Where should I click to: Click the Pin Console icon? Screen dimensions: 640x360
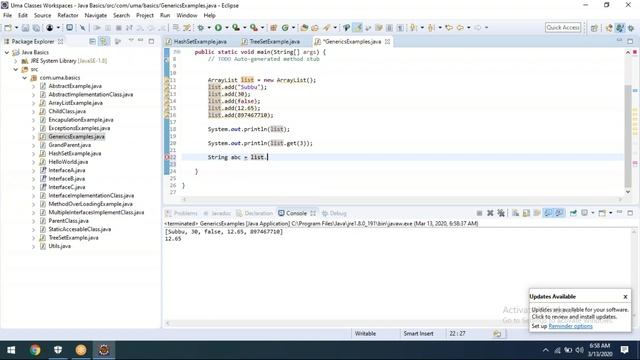(573, 213)
